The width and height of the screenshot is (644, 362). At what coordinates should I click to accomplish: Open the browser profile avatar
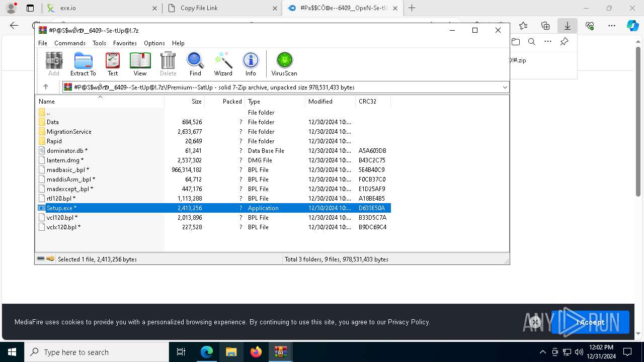coord(11,8)
